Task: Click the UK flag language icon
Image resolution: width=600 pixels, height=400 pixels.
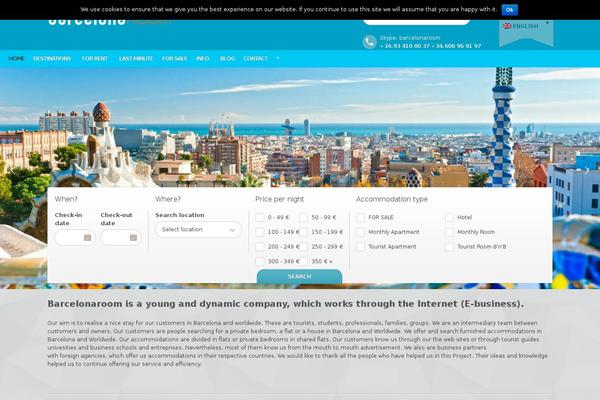Action: click(x=507, y=26)
